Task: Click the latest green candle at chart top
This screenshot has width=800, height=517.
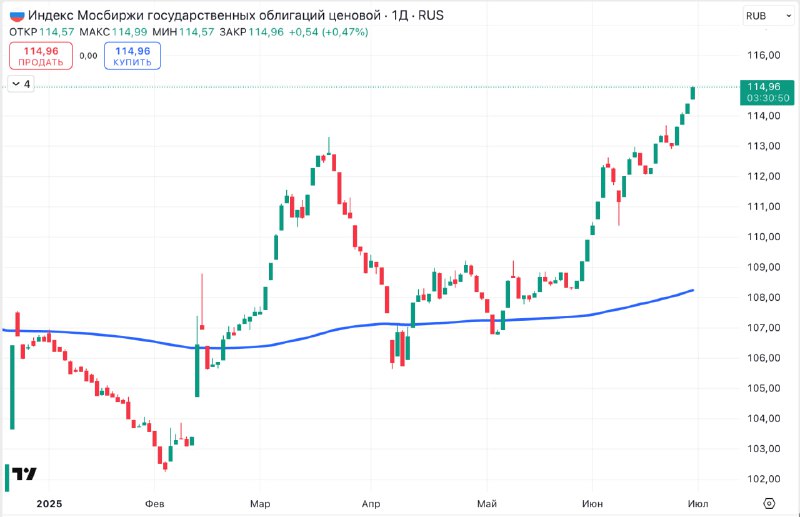Action: coord(693,93)
